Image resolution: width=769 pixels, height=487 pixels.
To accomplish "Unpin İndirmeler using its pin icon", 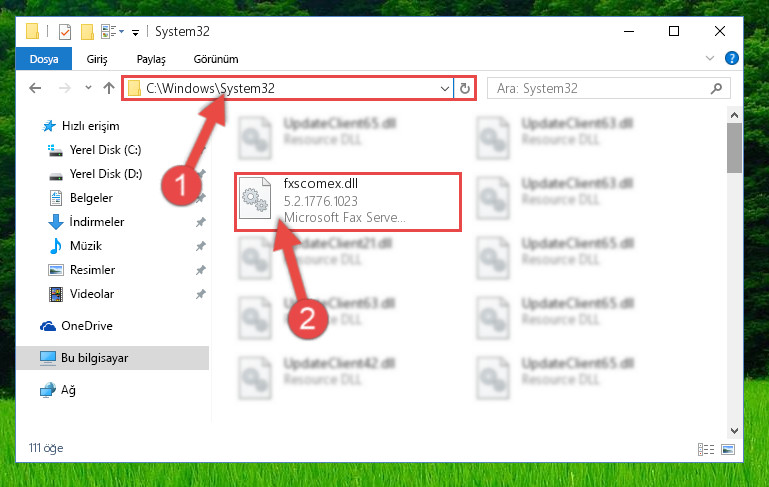I will 201,222.
